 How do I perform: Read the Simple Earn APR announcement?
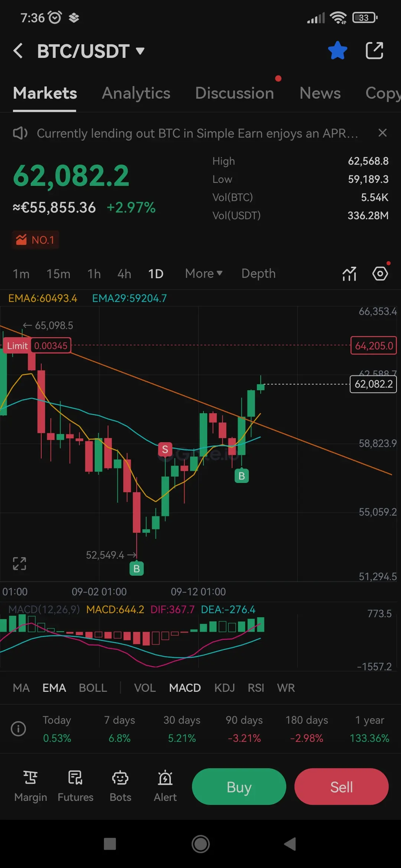tap(198, 133)
